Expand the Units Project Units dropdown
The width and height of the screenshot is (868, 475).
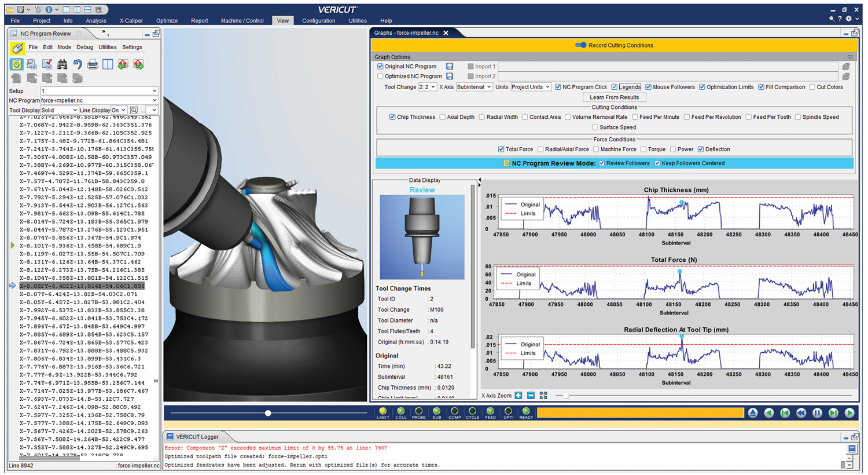coord(531,87)
